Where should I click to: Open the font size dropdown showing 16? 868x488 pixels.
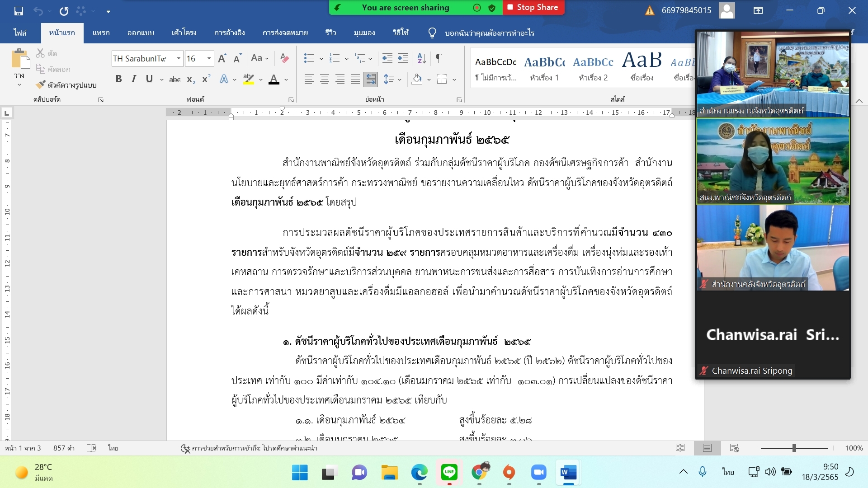click(x=209, y=58)
